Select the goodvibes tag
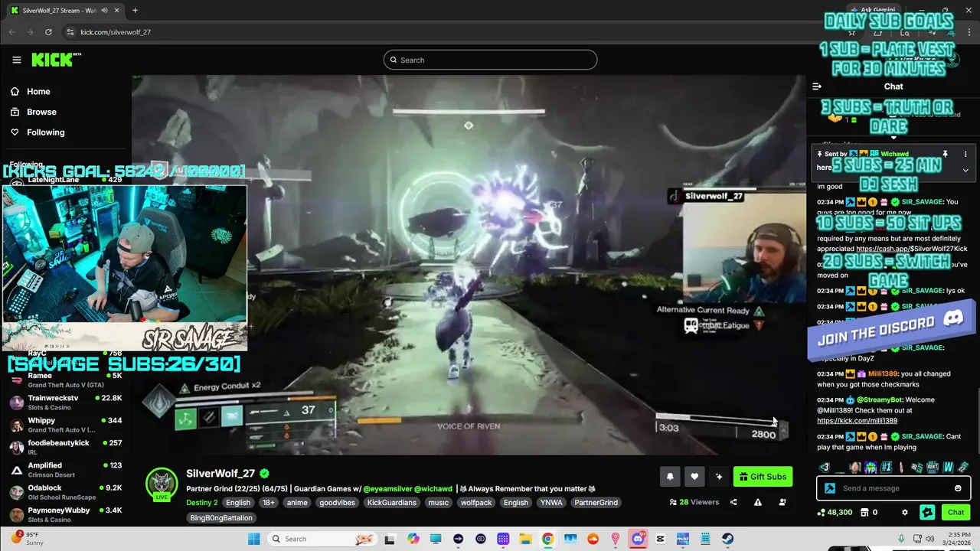Viewport: 980px width, 551px height. [335, 503]
